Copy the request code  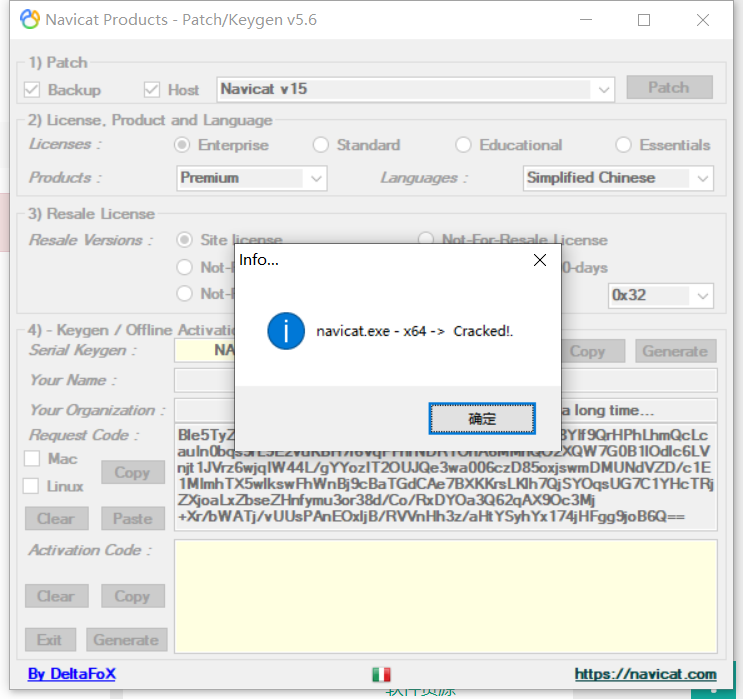pos(133,472)
